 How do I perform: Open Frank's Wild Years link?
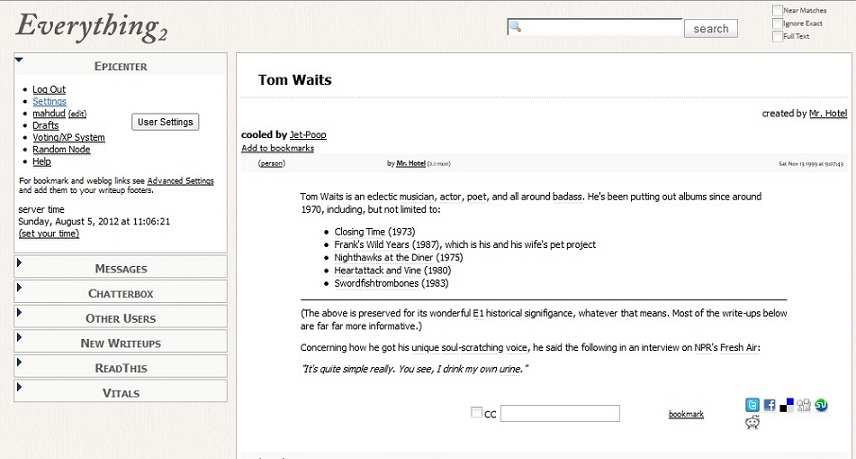click(x=371, y=245)
